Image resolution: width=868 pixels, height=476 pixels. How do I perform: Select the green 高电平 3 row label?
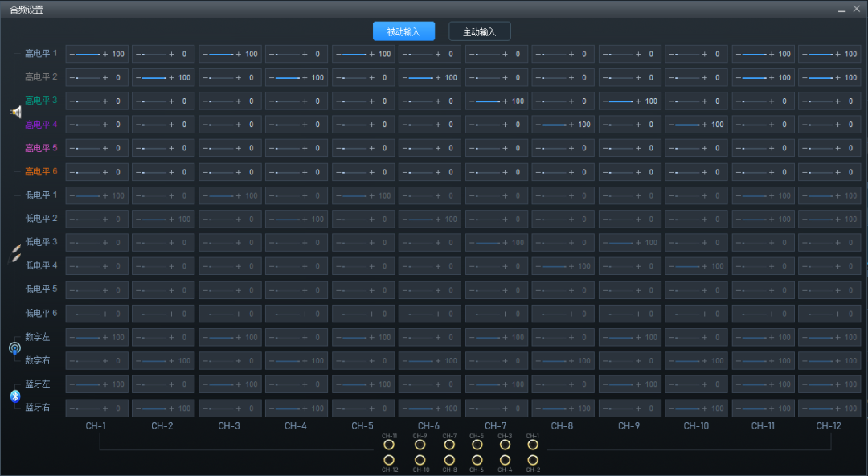click(x=41, y=101)
